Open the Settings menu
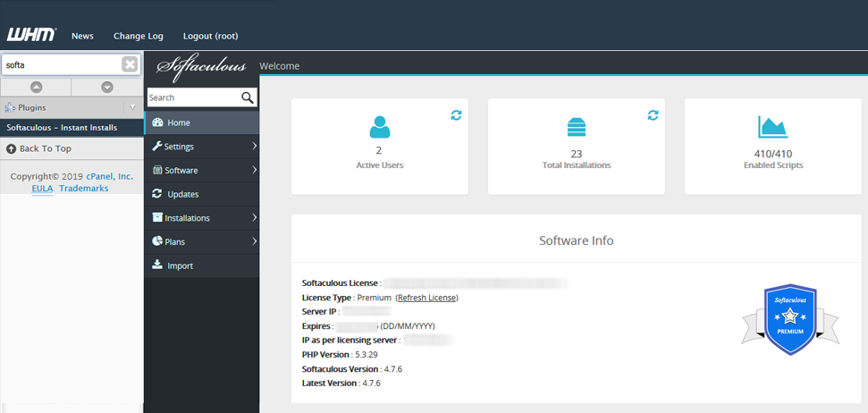 click(201, 147)
